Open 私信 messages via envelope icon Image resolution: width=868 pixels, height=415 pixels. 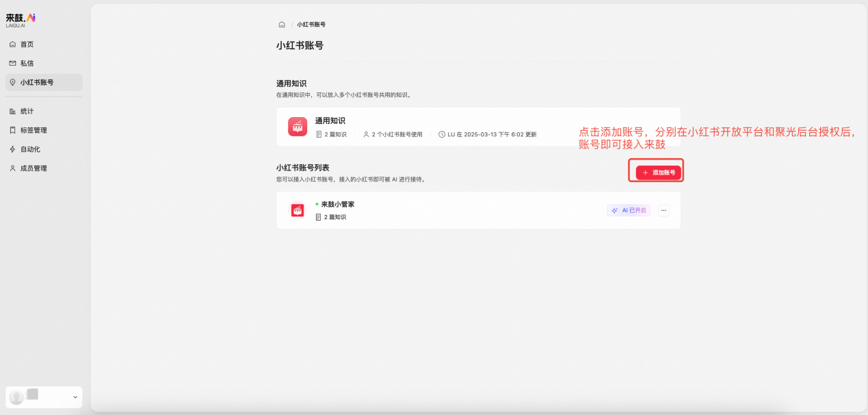coord(12,62)
